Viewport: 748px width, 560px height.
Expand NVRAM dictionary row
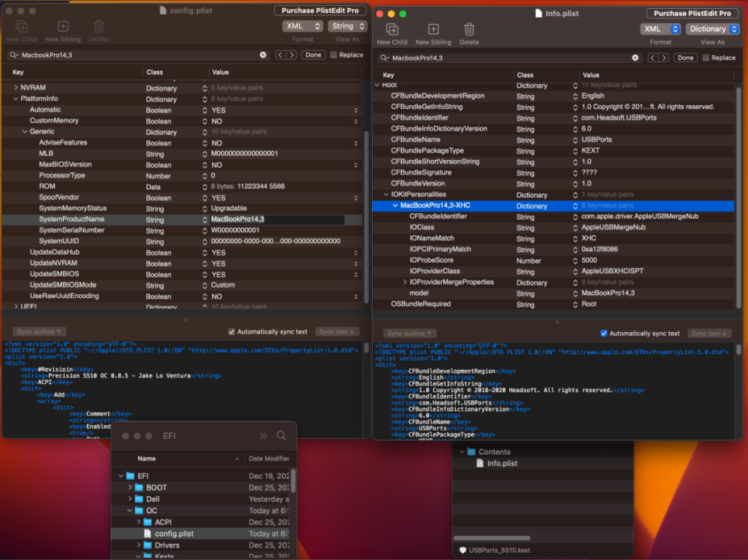tap(16, 88)
